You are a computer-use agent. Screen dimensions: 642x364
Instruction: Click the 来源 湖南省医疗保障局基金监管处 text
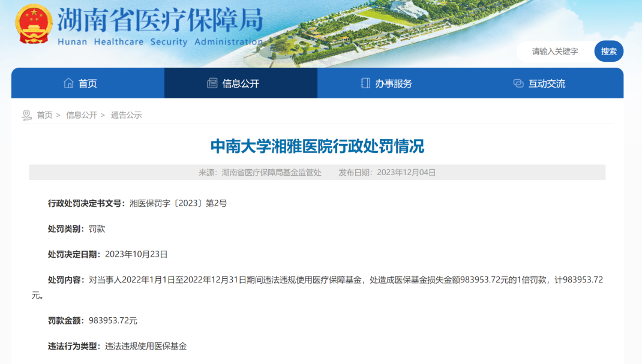[260, 173]
